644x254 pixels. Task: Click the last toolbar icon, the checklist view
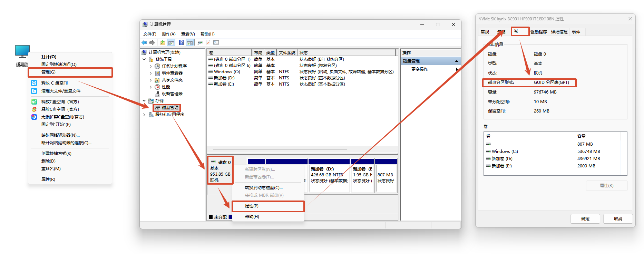point(216,42)
